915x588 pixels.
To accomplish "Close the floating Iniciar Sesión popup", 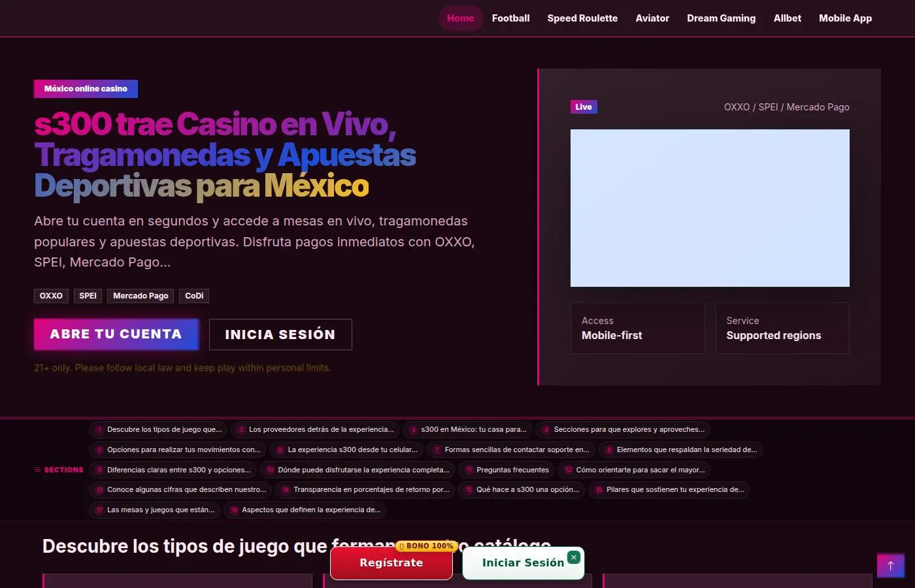I will [x=574, y=557].
